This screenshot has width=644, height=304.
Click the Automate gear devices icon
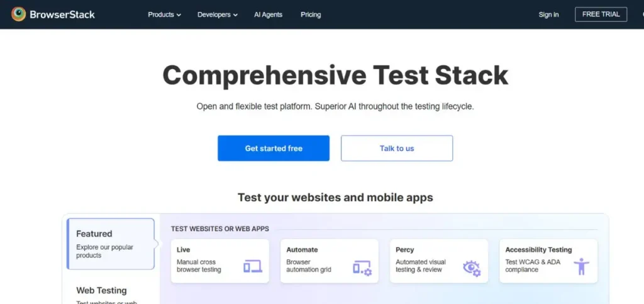[x=362, y=267]
